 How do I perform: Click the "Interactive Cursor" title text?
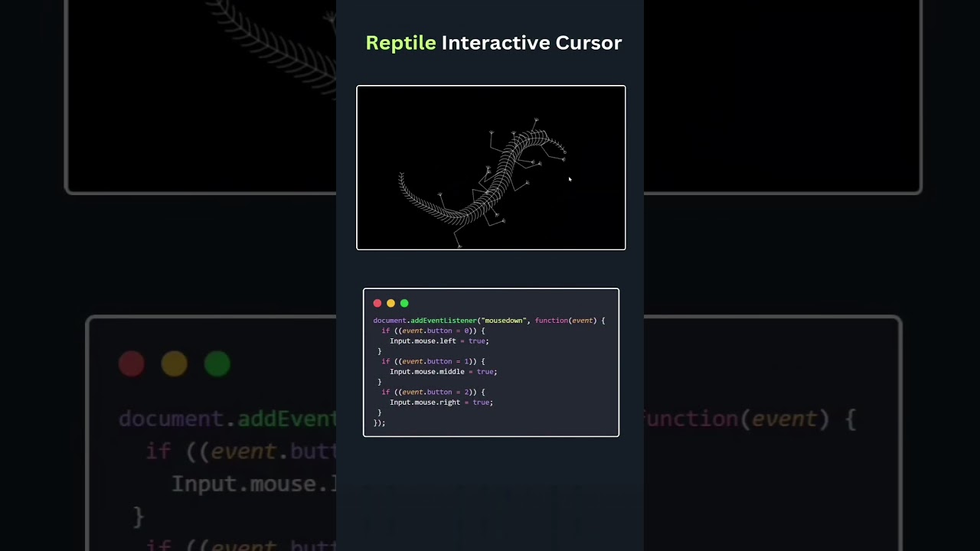[531, 43]
